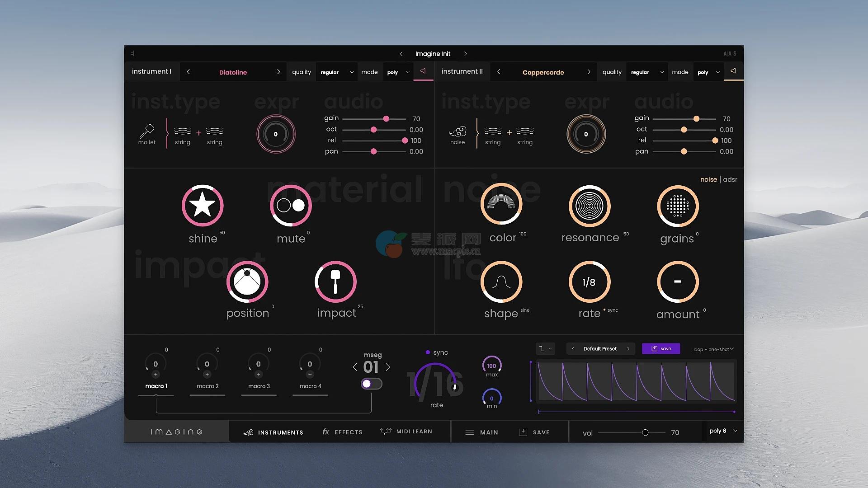Toggle the mseg rate sync indicator
868x488 pixels.
click(x=428, y=352)
